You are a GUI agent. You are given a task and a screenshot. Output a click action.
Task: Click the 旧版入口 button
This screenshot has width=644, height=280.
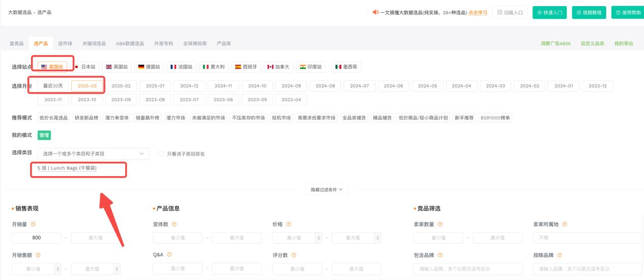[x=510, y=13]
